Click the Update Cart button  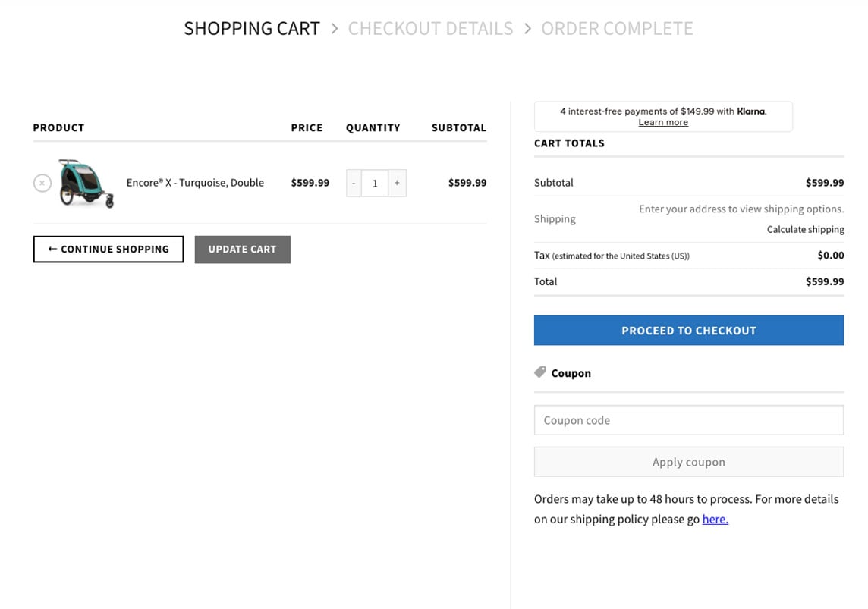coord(243,250)
